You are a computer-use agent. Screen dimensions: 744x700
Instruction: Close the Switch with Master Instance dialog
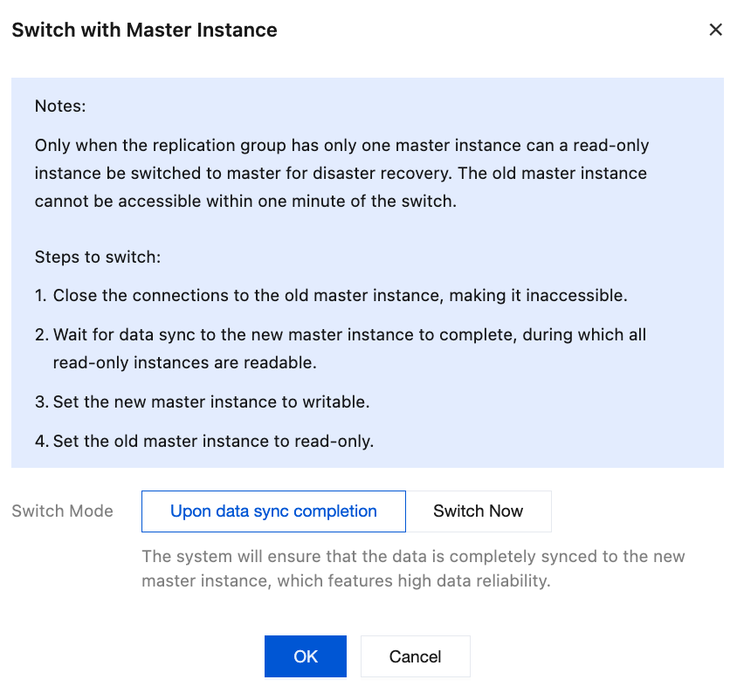pyautogui.click(x=715, y=30)
